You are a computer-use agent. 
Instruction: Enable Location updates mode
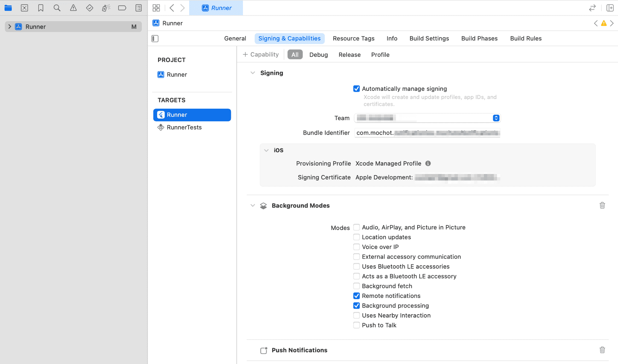(x=356, y=237)
